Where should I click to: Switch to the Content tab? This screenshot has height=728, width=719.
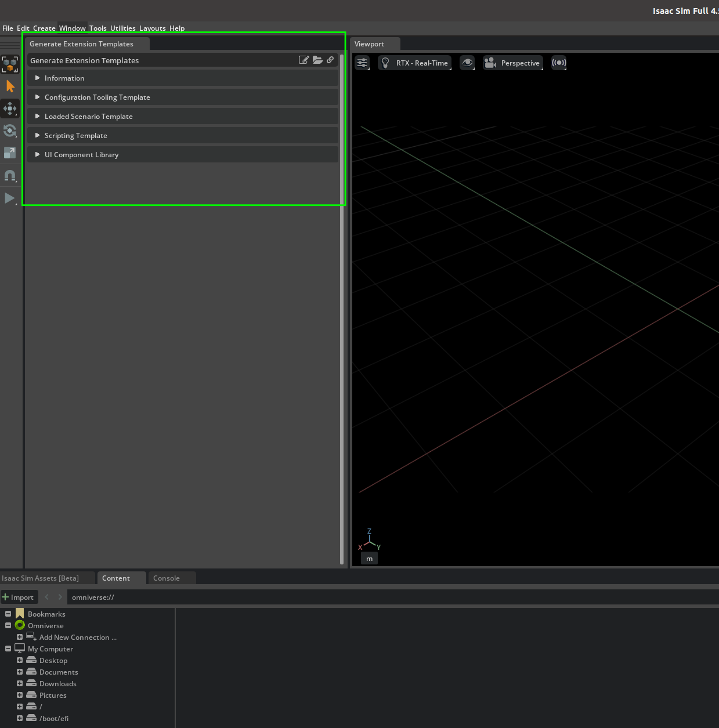point(121,578)
